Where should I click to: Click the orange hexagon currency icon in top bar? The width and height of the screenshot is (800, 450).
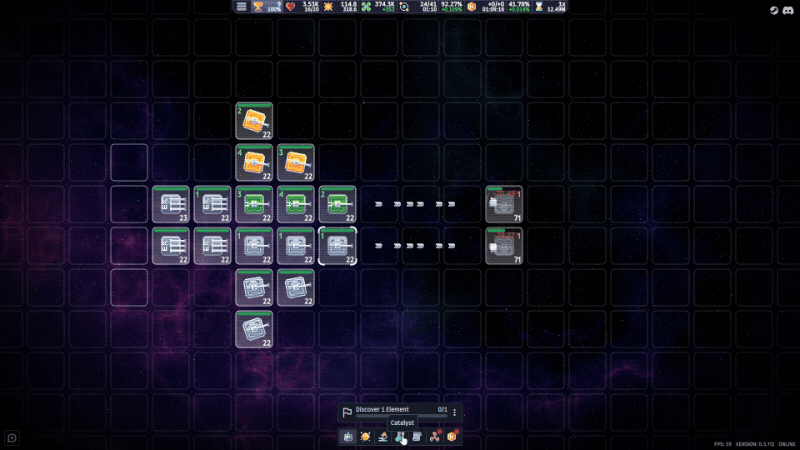click(x=471, y=7)
